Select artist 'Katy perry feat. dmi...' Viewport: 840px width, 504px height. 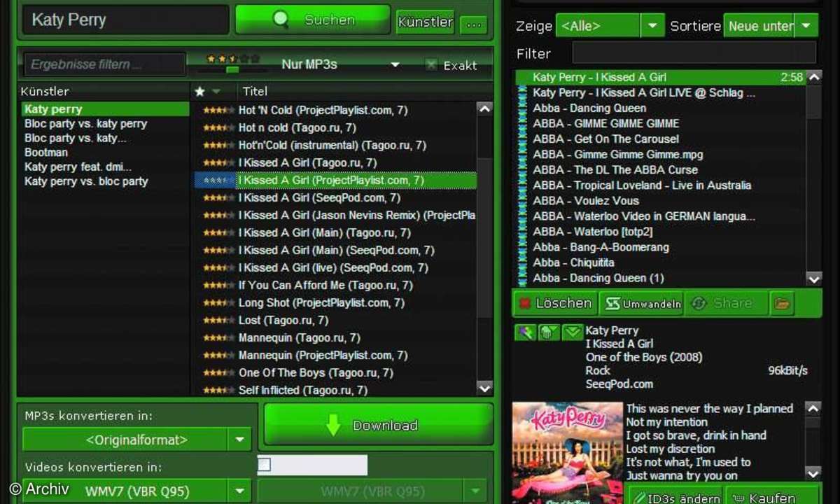click(78, 167)
